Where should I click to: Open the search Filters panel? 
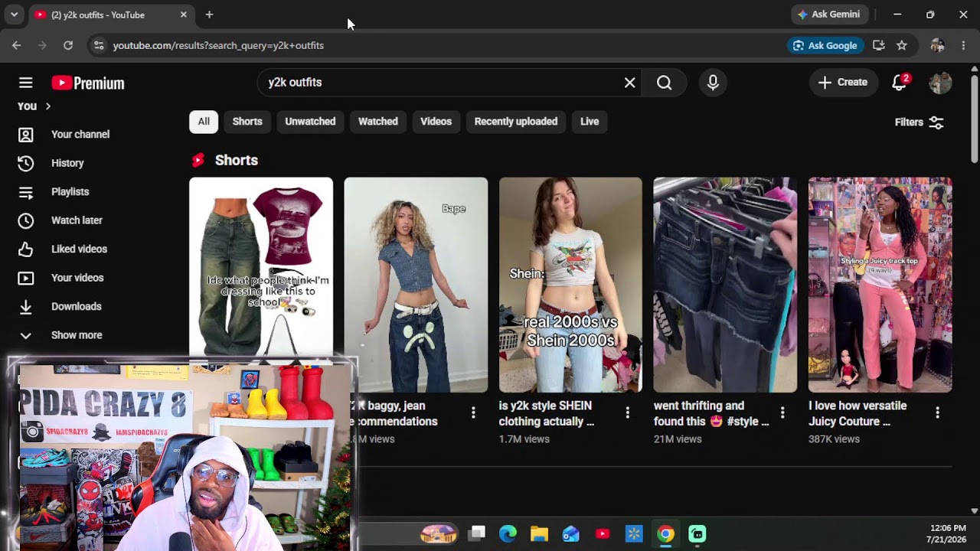pyautogui.click(x=920, y=122)
